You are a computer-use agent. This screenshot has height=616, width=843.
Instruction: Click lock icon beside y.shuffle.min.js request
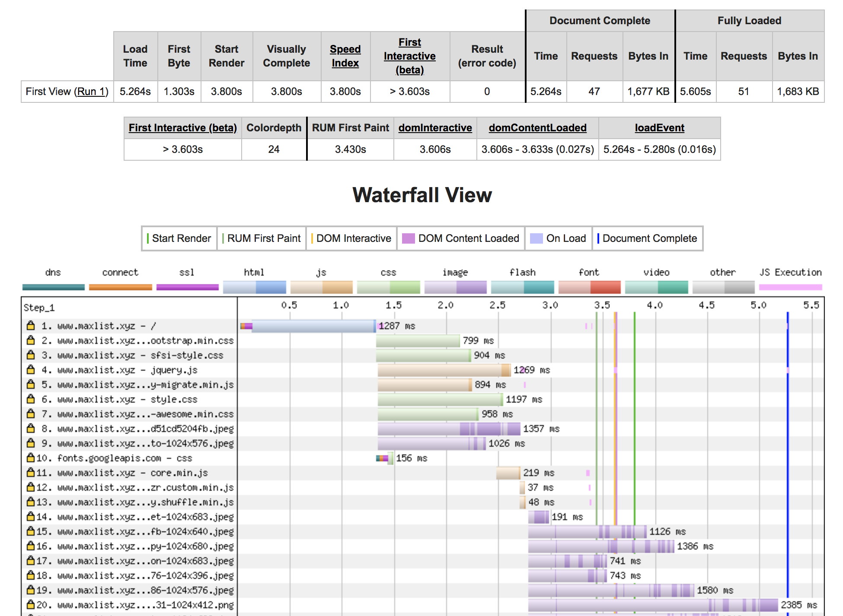(x=31, y=502)
